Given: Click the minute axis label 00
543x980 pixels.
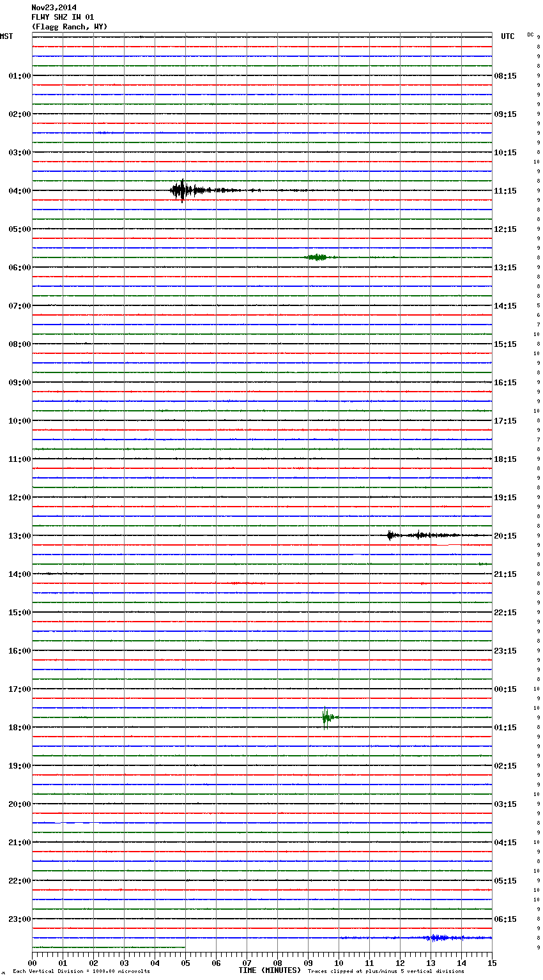Looking at the screenshot, I should click(32, 963).
